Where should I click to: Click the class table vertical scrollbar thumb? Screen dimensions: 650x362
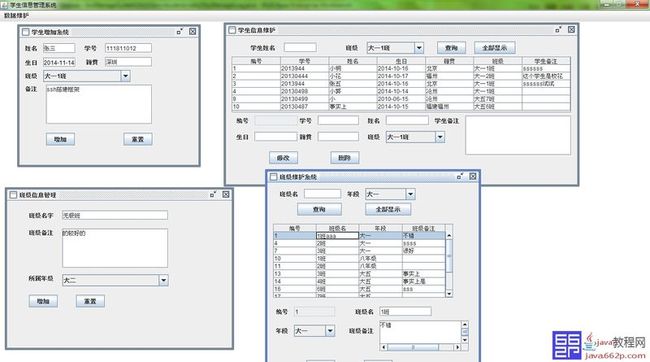coord(449,256)
